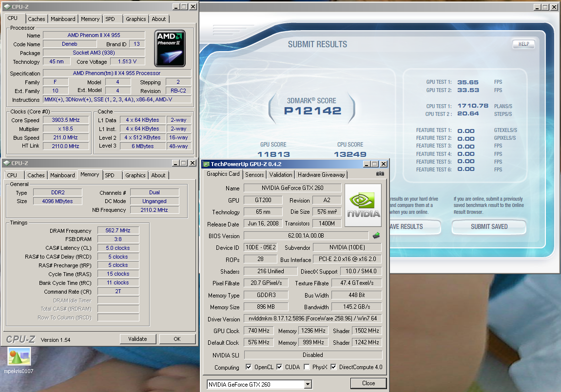Take GPU-Z screenshot with camera icon

380,174
